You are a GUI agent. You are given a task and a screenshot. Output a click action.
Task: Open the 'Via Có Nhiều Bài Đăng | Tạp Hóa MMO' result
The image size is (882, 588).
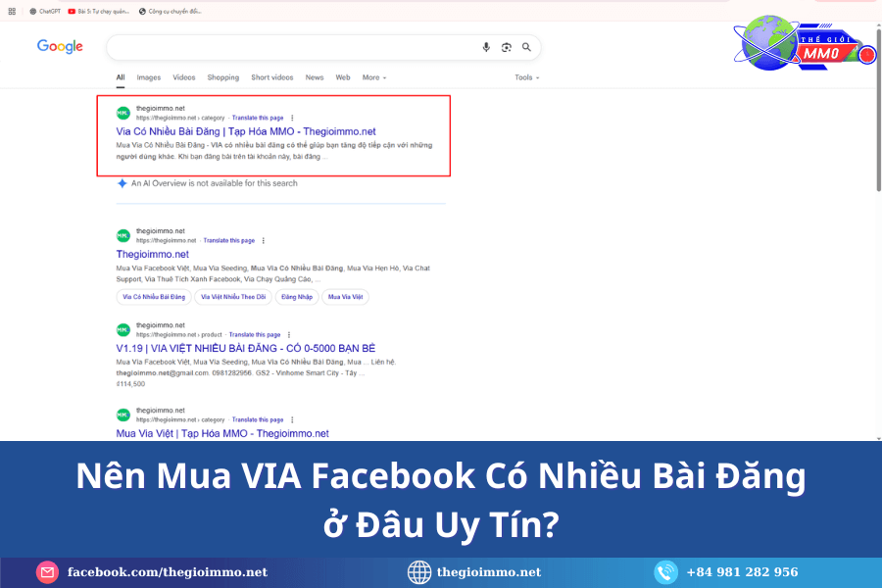pos(245,131)
